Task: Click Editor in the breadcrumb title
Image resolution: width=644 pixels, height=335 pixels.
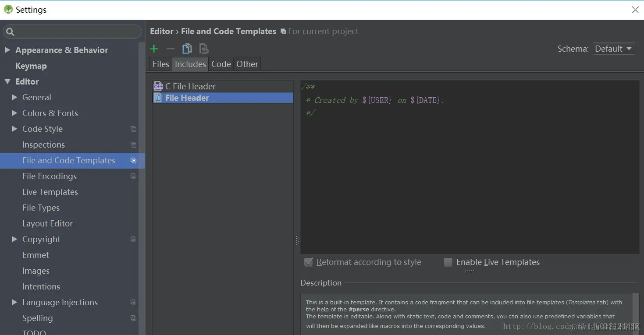Action: coord(162,31)
